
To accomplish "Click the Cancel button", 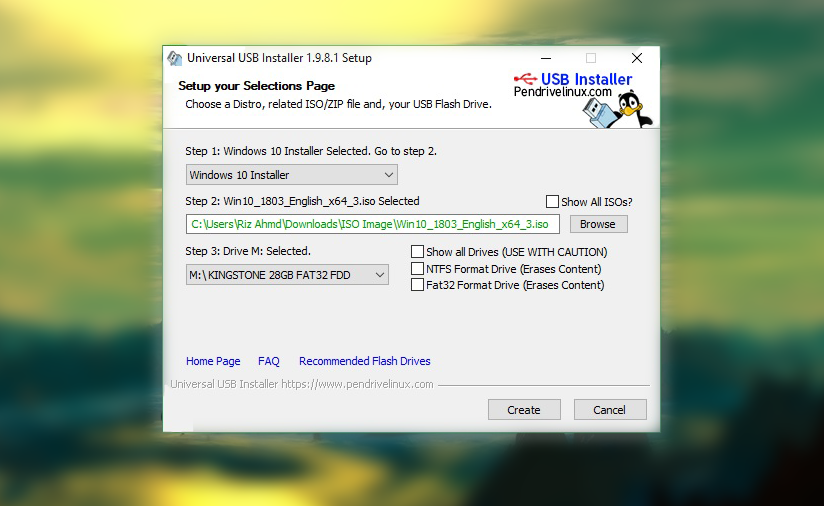I will (x=610, y=410).
